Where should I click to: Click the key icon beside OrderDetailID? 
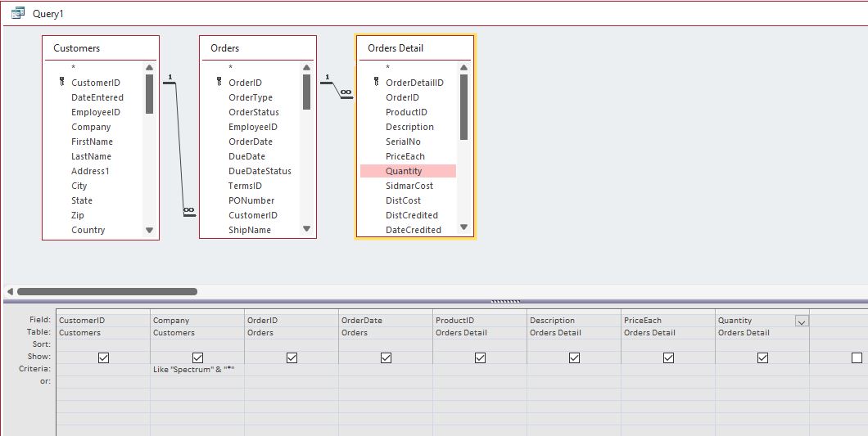coord(376,83)
